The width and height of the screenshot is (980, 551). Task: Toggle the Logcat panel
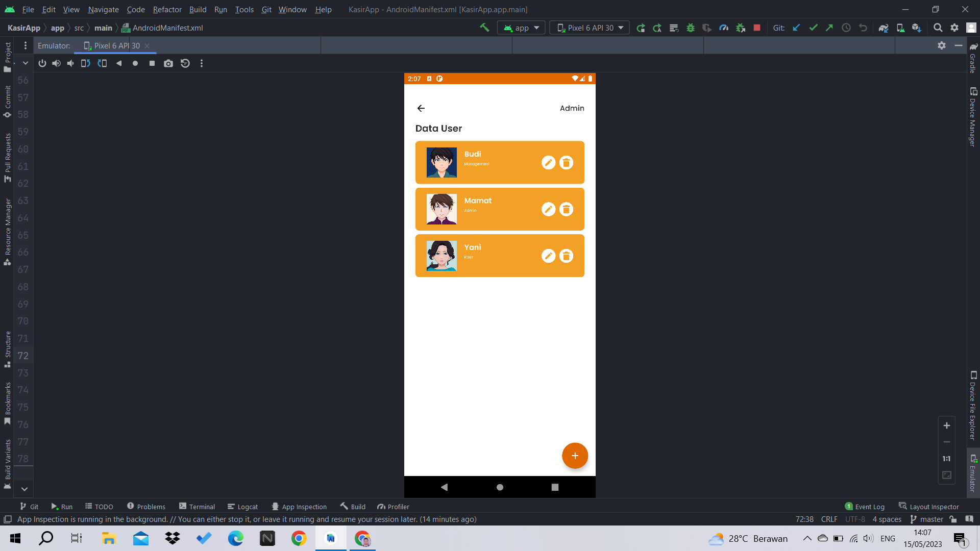[x=243, y=506]
